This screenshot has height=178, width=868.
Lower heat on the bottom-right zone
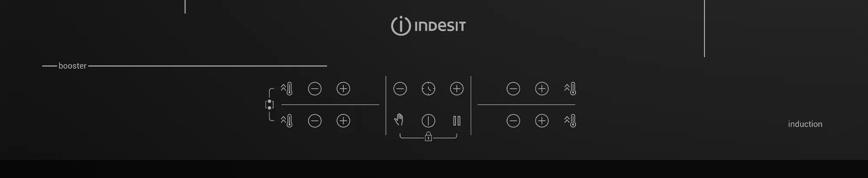click(x=513, y=121)
